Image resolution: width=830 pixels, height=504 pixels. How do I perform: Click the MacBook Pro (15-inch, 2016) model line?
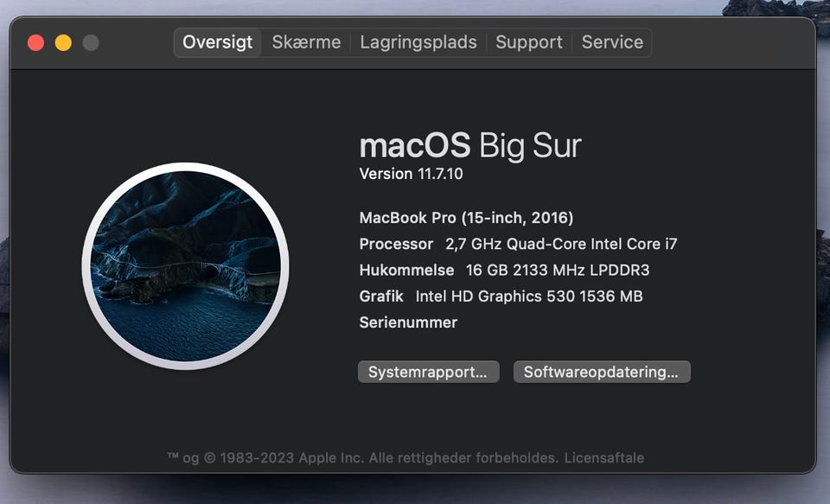click(466, 218)
